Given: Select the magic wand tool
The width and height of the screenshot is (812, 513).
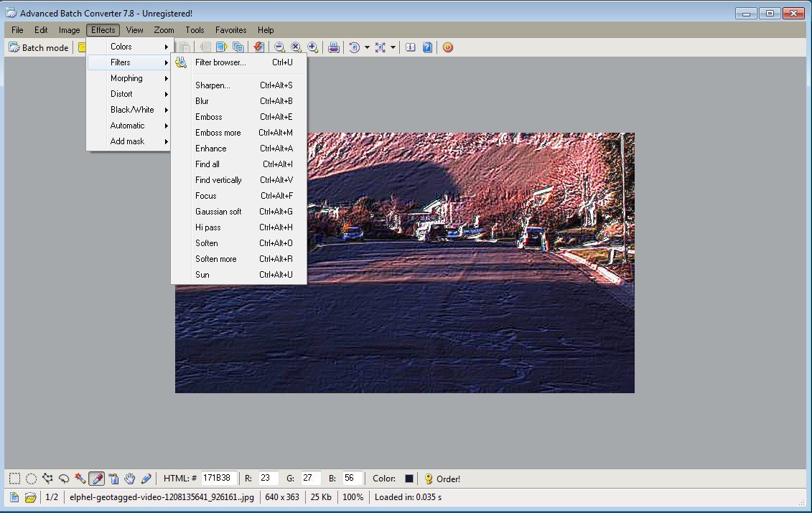Looking at the screenshot, I should click(x=81, y=478).
